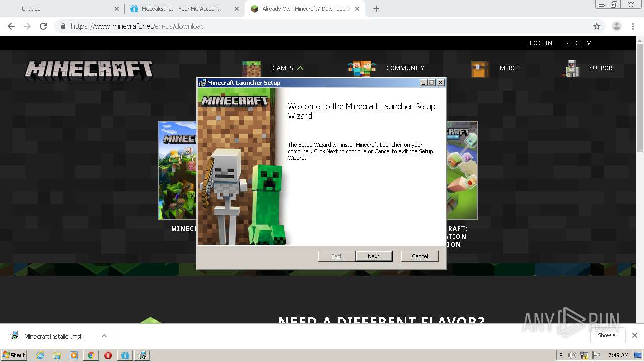Click the 7:49 AM system clock
The image size is (644, 362).
(x=618, y=355)
